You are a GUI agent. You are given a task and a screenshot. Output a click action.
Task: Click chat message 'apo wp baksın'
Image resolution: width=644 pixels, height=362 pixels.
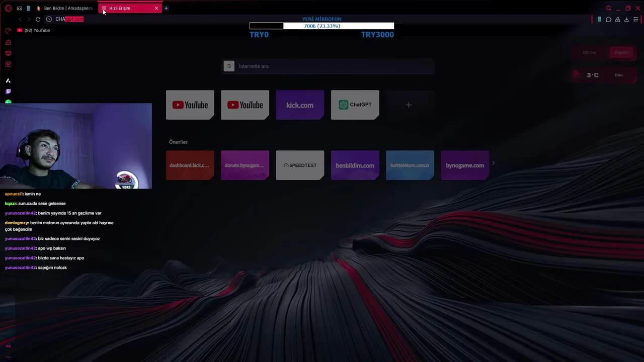tap(52, 248)
